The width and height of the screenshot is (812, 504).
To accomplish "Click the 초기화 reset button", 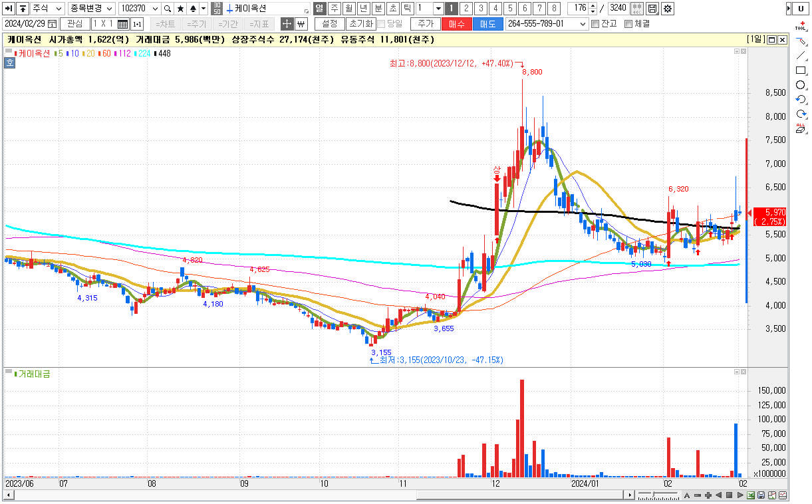I will coord(360,24).
